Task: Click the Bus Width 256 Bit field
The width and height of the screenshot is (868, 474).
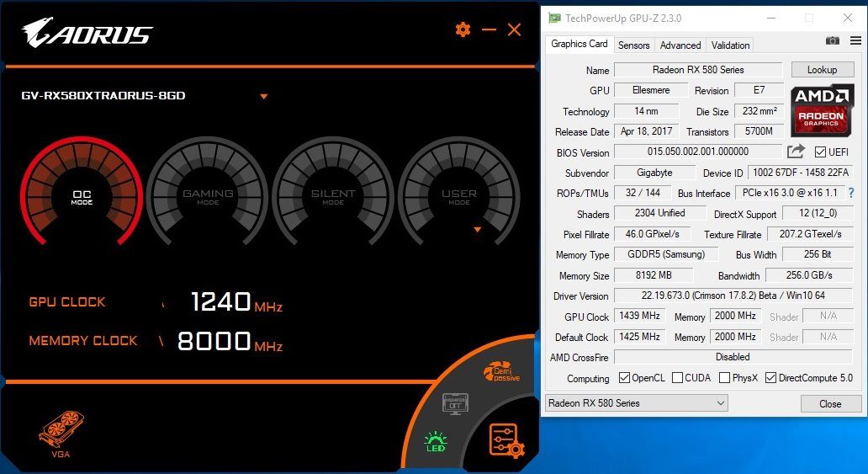Action: coord(818,254)
